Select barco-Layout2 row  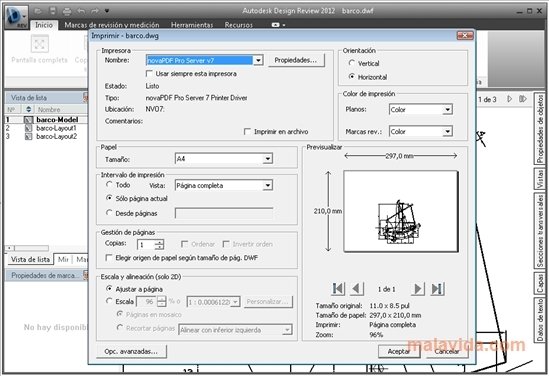point(46,137)
